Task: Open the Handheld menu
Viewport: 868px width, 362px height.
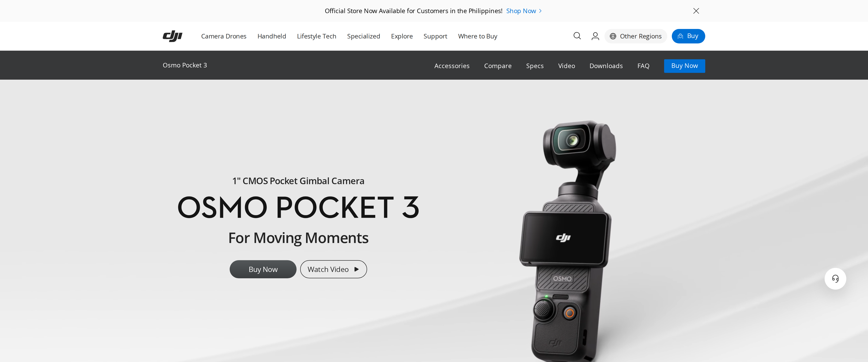Action: point(271,36)
